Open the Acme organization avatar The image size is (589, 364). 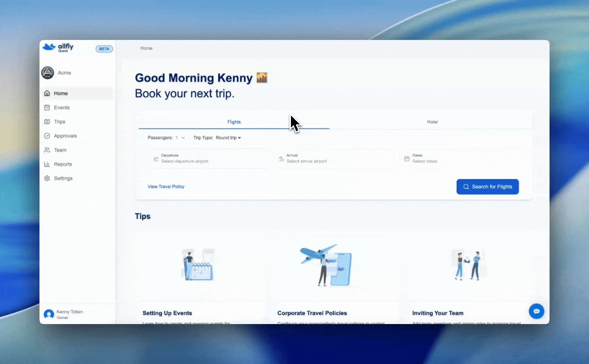coord(48,73)
